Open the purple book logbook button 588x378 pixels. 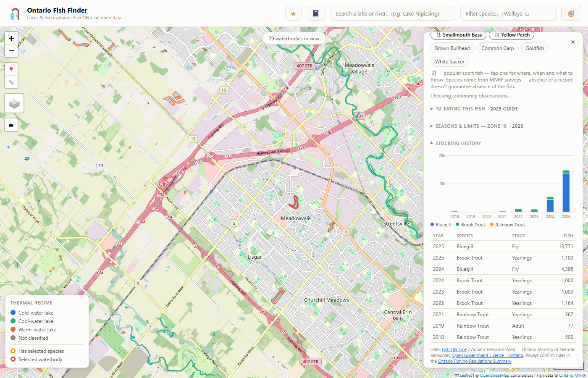pos(316,13)
